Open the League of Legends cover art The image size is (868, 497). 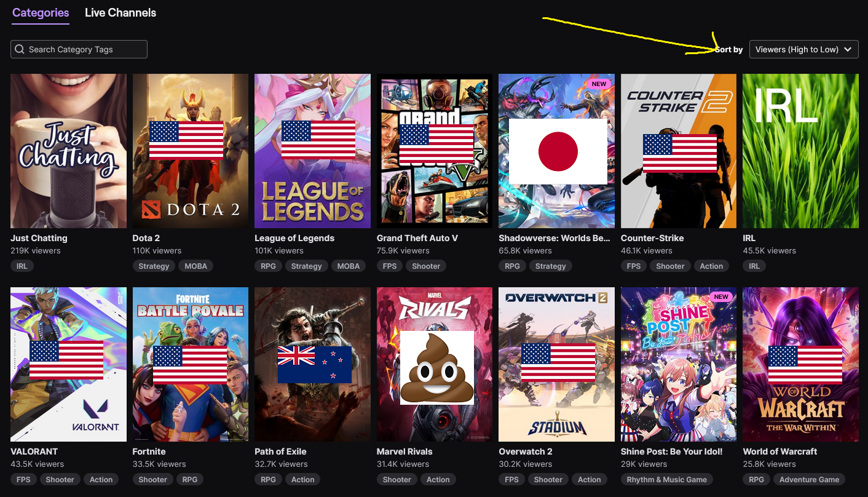[x=312, y=151]
